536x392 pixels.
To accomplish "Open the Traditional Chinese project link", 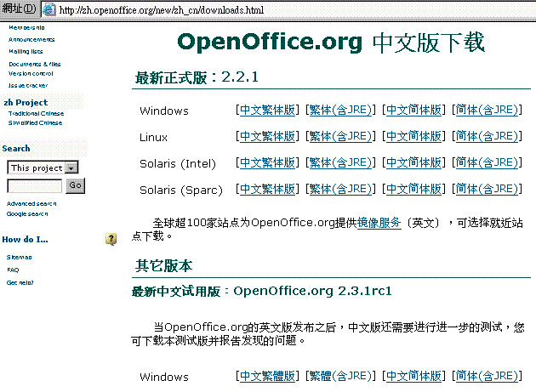I will (x=36, y=113).
